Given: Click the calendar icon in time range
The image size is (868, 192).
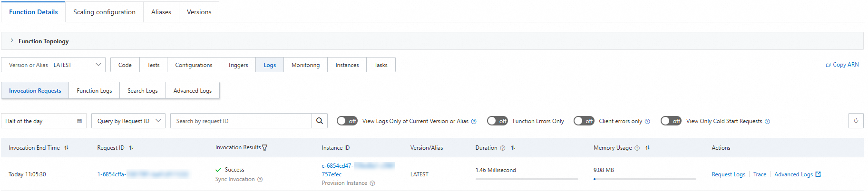Looking at the screenshot, I should [79, 121].
